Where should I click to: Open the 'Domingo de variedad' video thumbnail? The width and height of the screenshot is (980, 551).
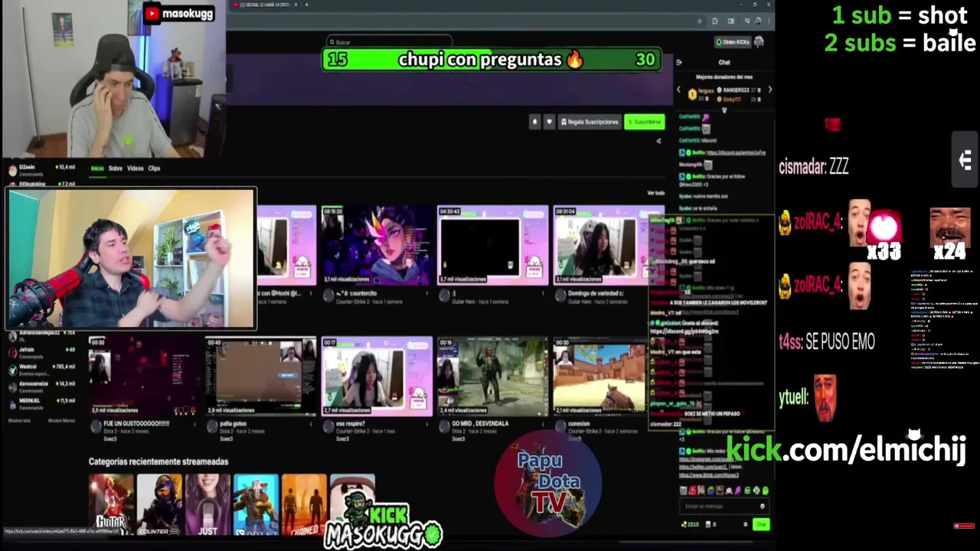click(609, 245)
